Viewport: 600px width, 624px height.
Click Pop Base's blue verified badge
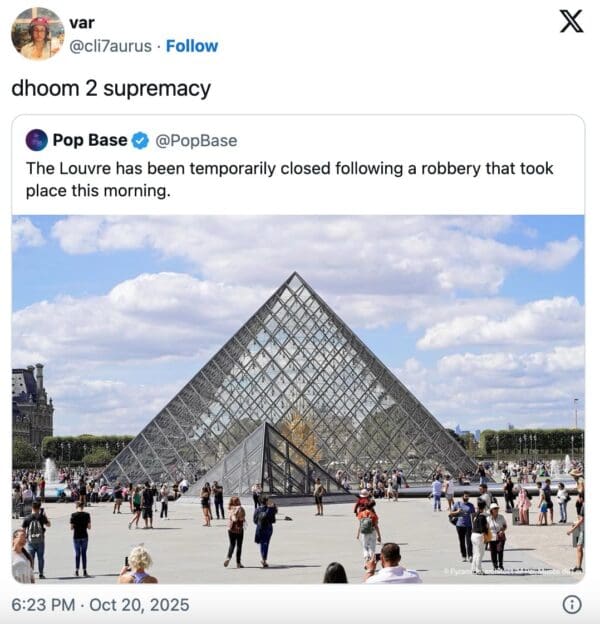[140, 140]
